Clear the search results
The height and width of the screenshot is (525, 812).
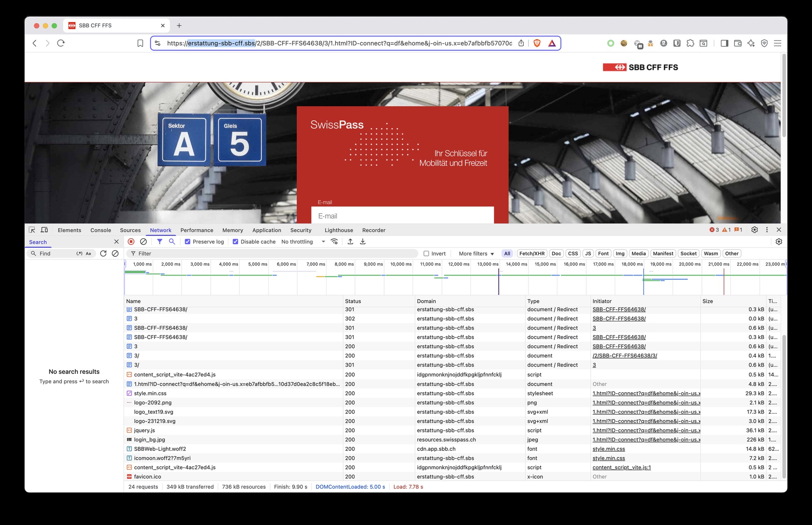pyautogui.click(x=115, y=253)
